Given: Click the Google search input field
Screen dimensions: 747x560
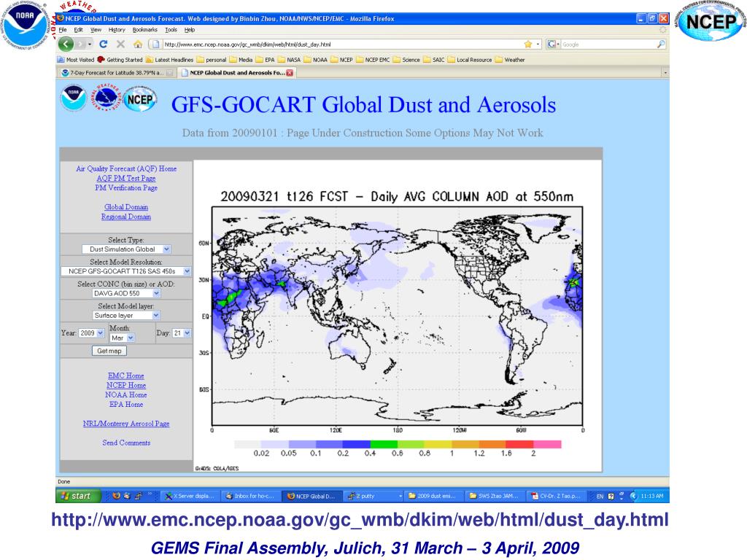Looking at the screenshot, I should [608, 44].
